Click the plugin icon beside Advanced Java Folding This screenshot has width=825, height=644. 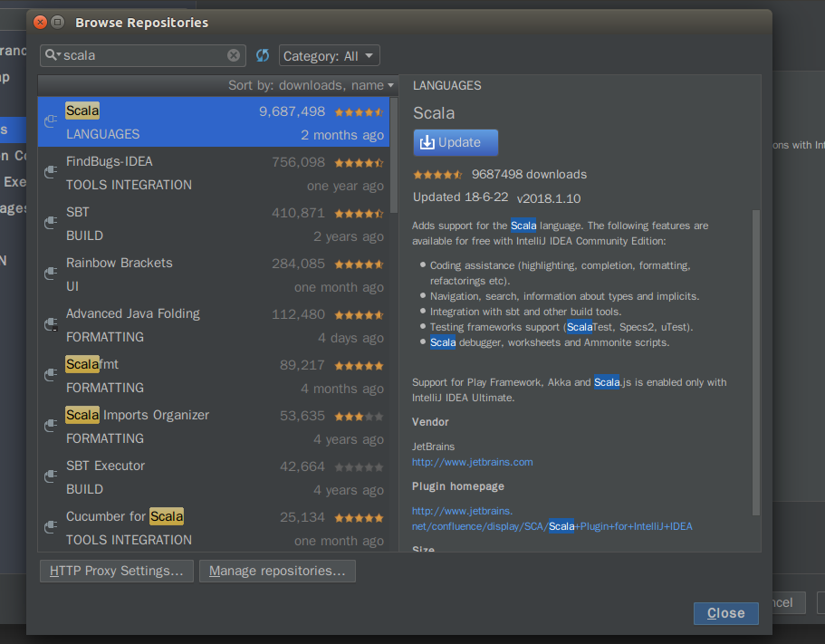(51, 324)
